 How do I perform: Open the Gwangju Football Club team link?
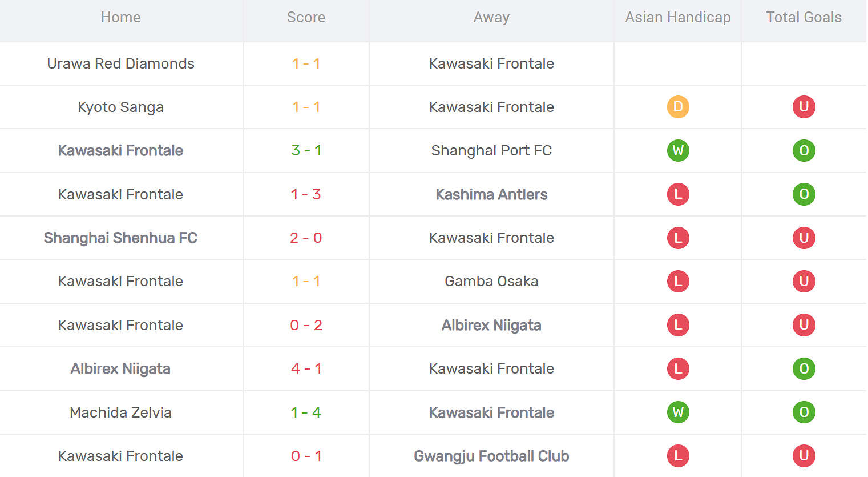coord(491,456)
